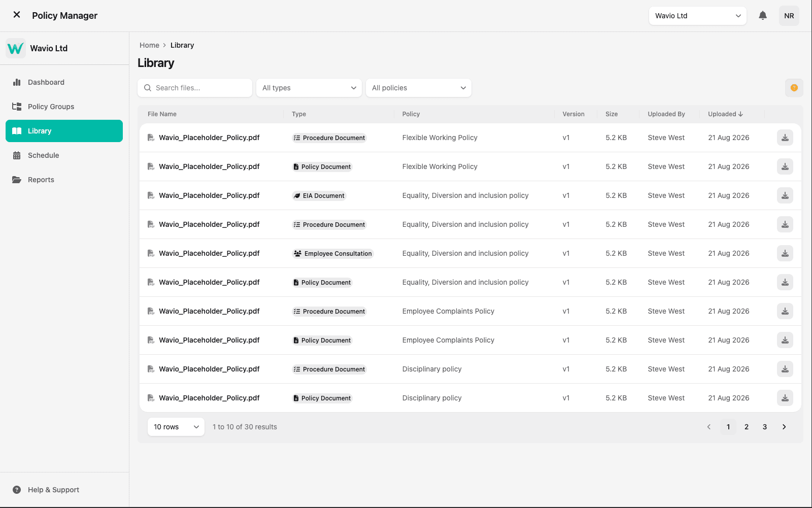This screenshot has height=508, width=812.
Task: Download the EIA Document file
Action: [785, 195]
